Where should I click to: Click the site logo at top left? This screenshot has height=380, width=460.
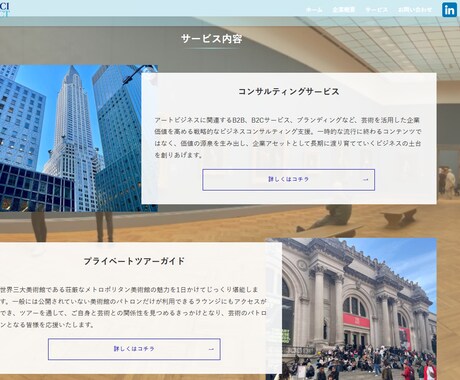click(x=5, y=9)
